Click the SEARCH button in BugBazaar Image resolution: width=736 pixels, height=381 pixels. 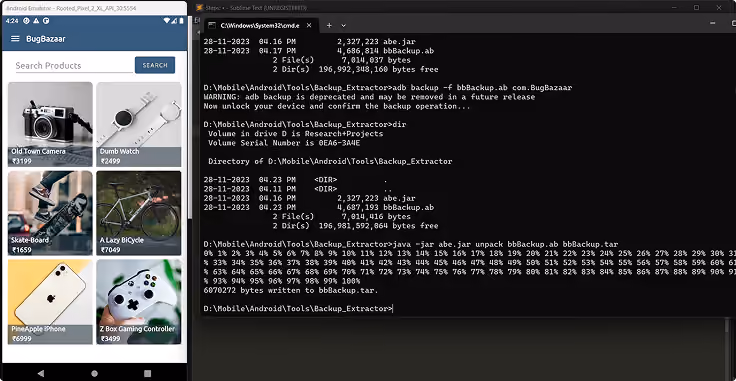155,65
